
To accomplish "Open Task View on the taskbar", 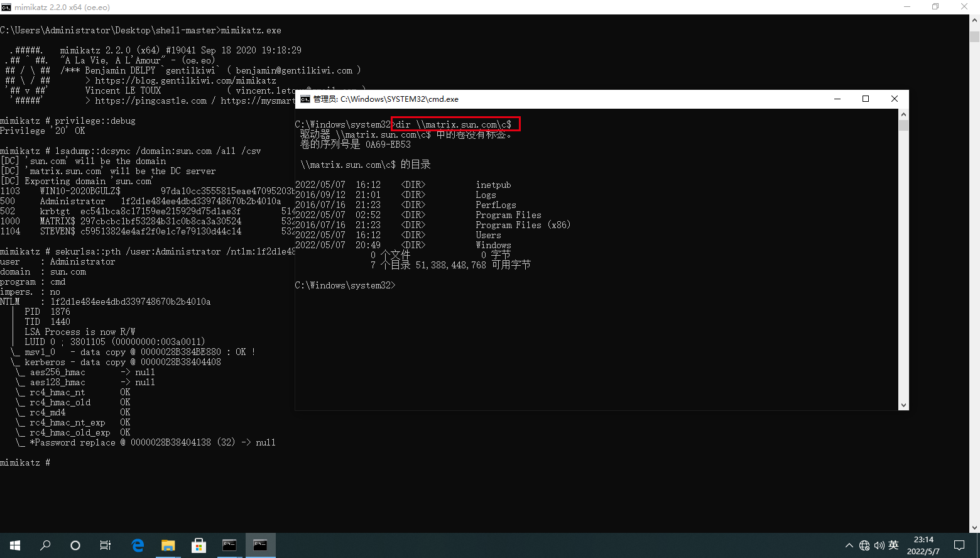I will click(x=106, y=545).
